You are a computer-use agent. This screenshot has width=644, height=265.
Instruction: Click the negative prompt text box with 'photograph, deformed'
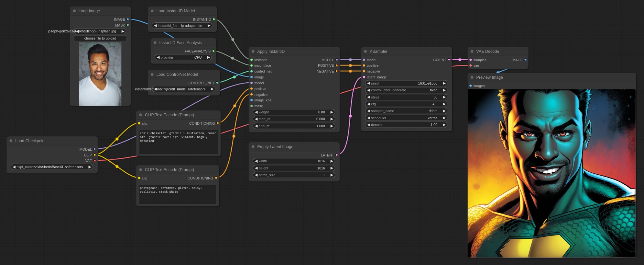click(177, 194)
